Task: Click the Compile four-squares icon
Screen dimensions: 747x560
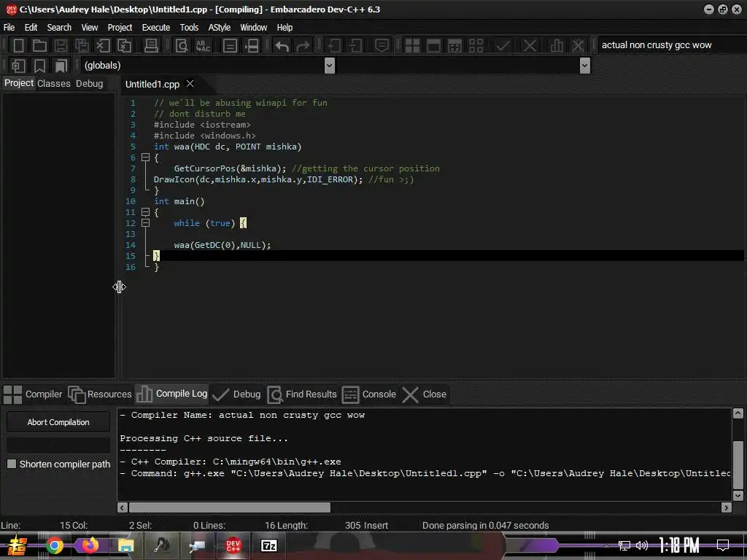Action: (x=412, y=46)
